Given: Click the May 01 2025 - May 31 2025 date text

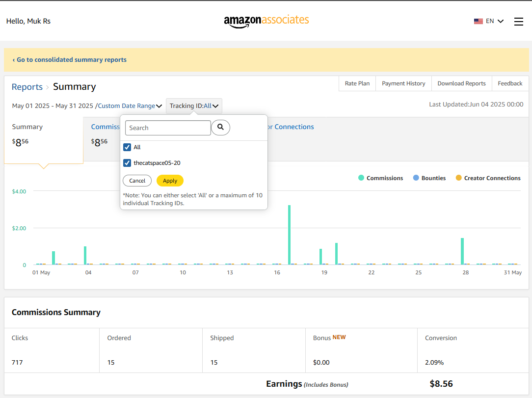Looking at the screenshot, I should coord(53,106).
